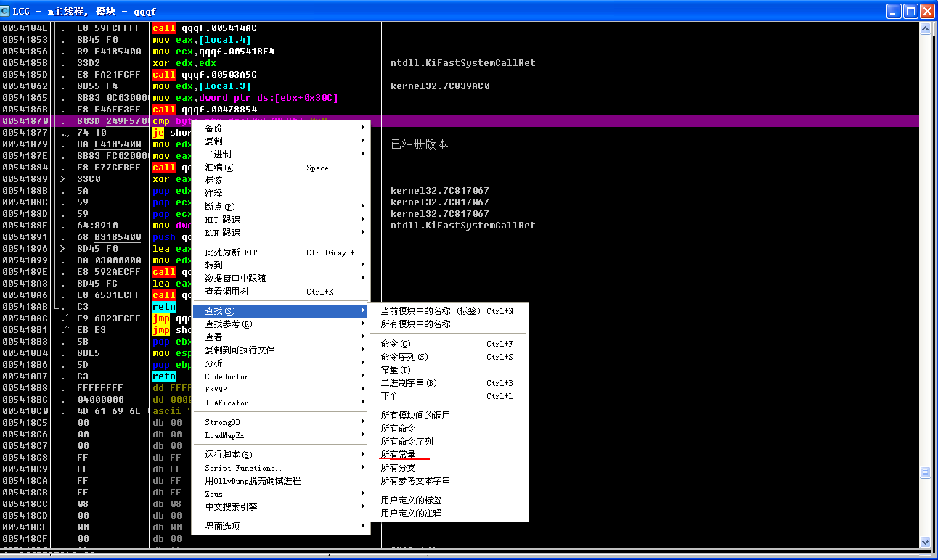Click the scroll down arrow of disassembly
The height and width of the screenshot is (560, 938).
(x=925, y=542)
